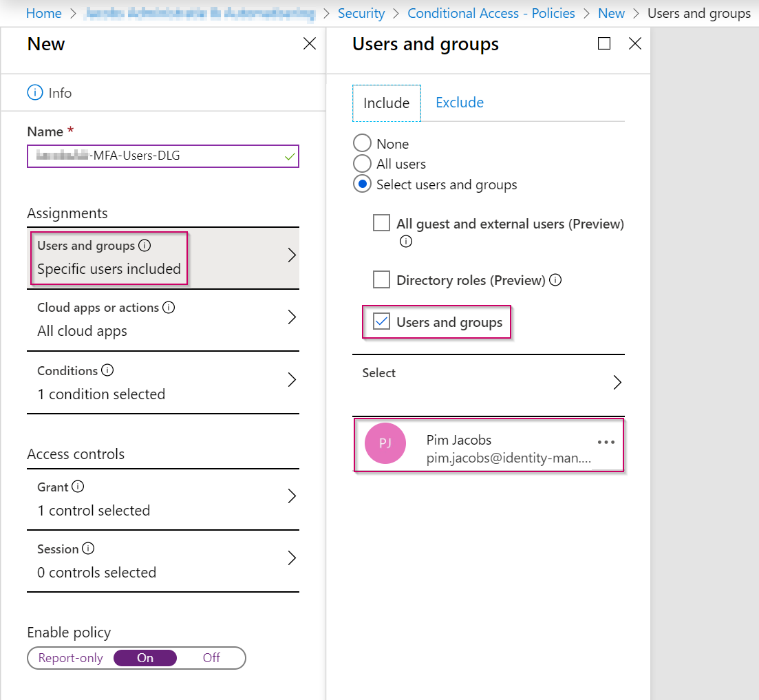Select the All users radio button
The height and width of the screenshot is (700, 759).
click(362, 163)
